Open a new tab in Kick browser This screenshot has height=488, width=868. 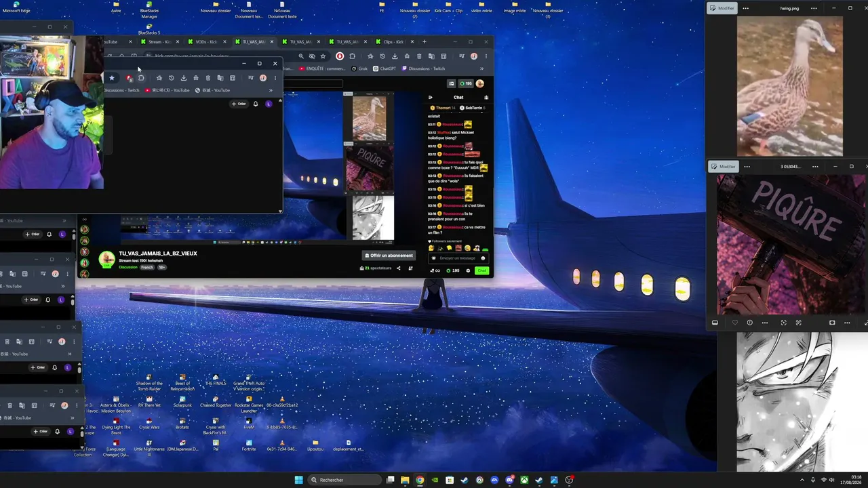click(425, 42)
